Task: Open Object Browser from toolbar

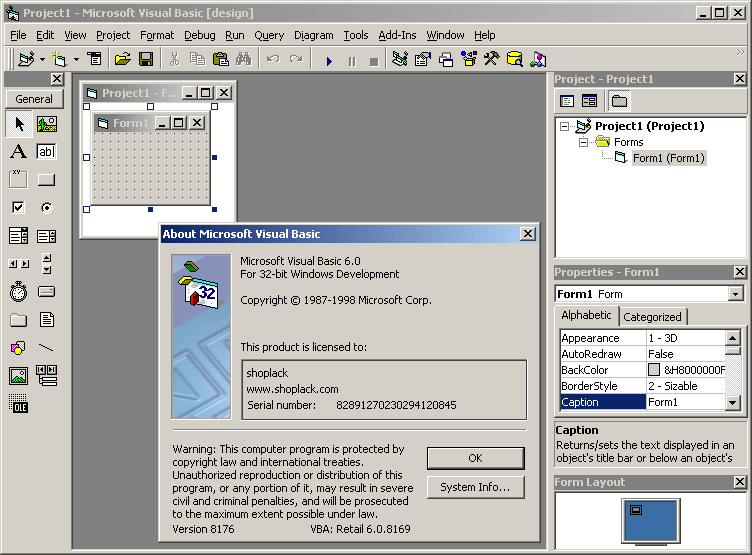Action: (469, 59)
